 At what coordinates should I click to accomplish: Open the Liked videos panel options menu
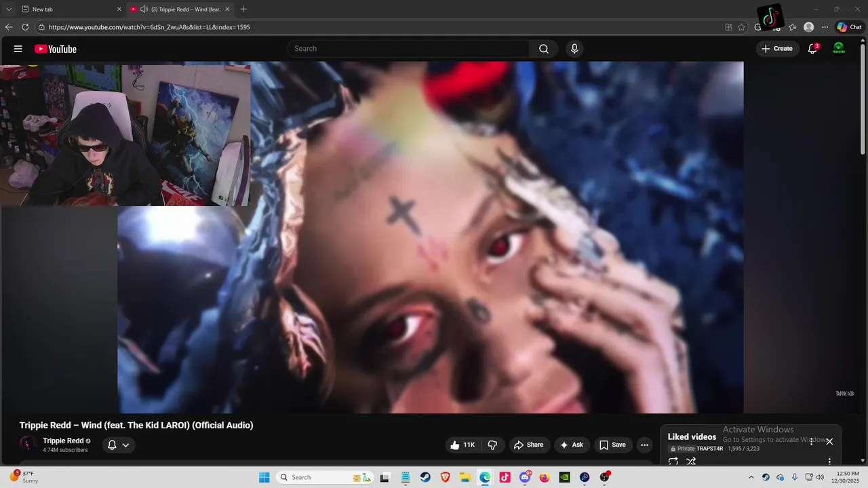point(811,441)
